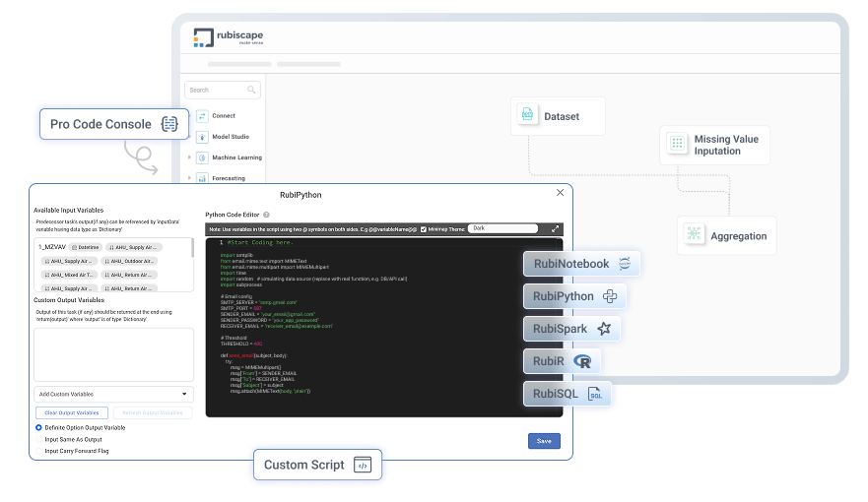Expand the Forecasting tree arrow
Screen dimensions: 868x502
[189, 178]
